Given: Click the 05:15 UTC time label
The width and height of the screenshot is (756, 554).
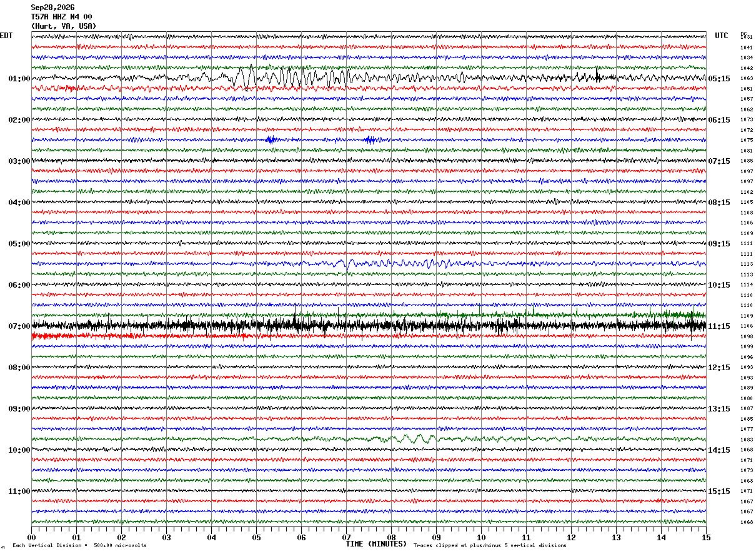Looking at the screenshot, I should pyautogui.click(x=719, y=79).
